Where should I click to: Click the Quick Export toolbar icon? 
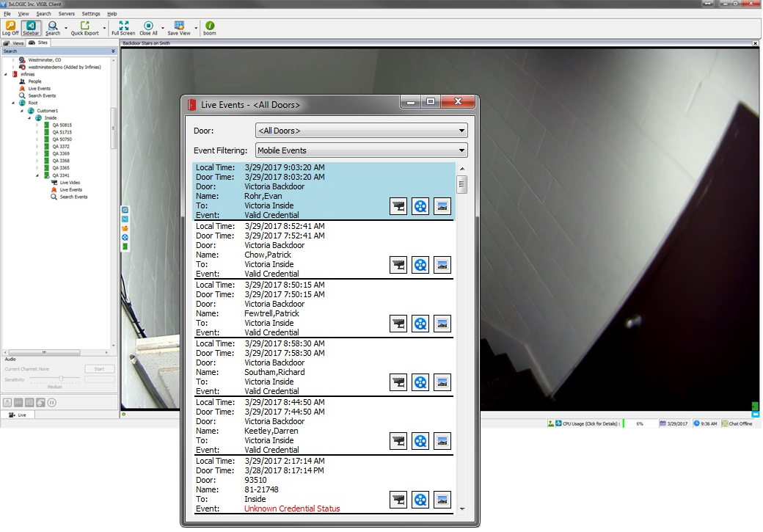tap(87, 27)
